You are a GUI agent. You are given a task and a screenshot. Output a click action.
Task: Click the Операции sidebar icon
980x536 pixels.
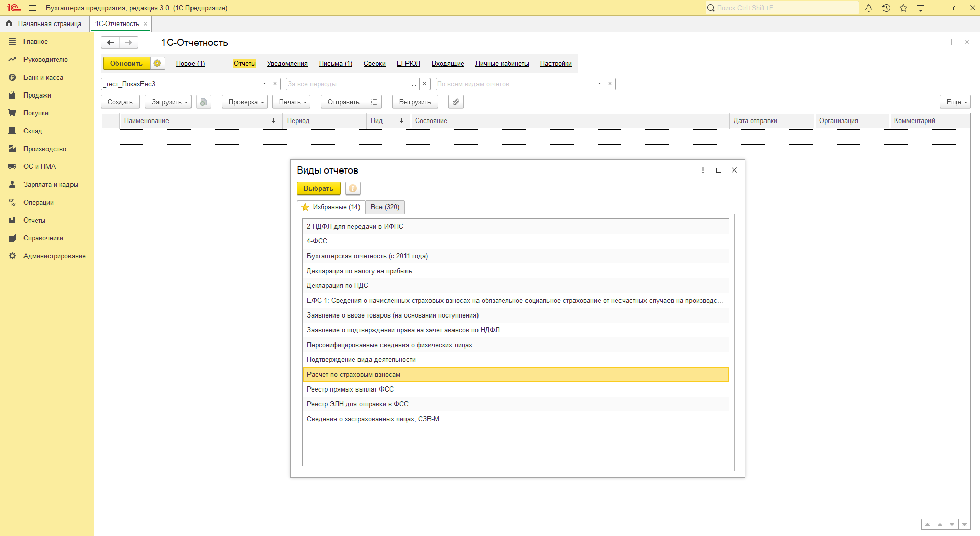12,202
